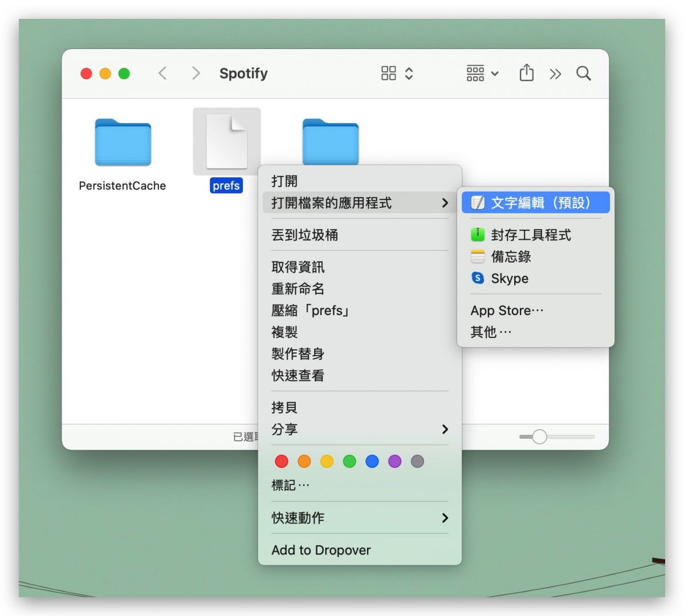Image resolution: width=684 pixels, height=616 pixels.
Task: Choose 製作替身 from the context menu
Action: point(360,354)
